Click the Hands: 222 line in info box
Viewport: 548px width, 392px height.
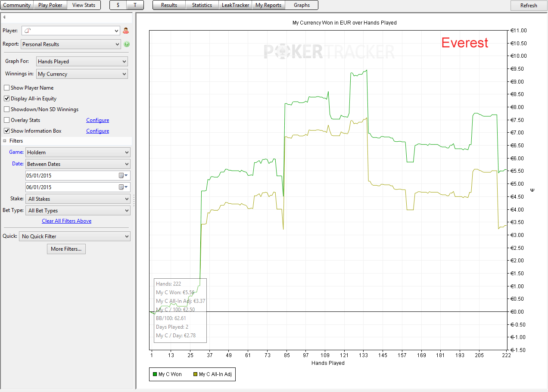point(168,284)
